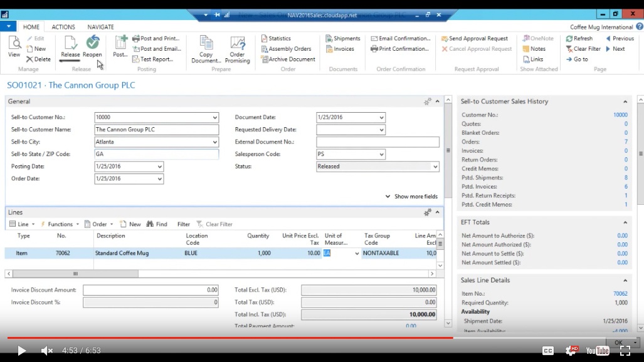
Task: Open Links attached to order
Action: 533,59
